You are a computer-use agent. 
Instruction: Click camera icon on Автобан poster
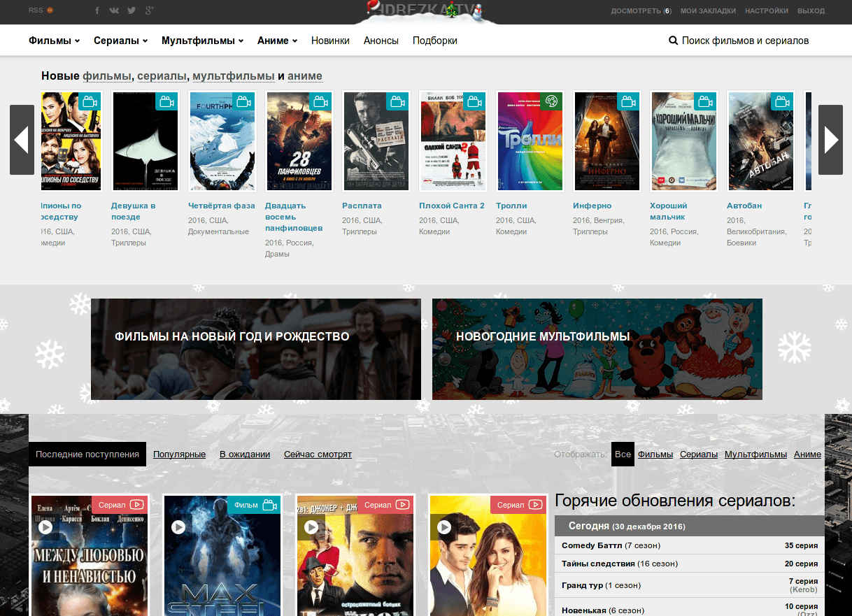click(781, 102)
